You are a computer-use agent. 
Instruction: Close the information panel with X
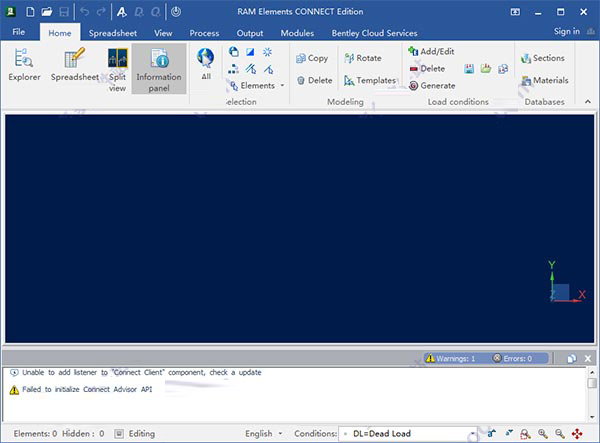(588, 358)
